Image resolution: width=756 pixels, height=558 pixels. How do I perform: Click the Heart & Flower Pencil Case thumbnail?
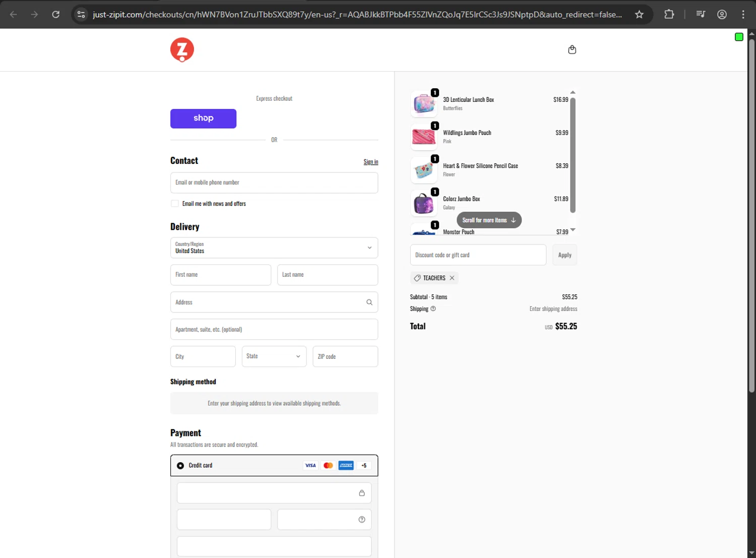click(424, 170)
